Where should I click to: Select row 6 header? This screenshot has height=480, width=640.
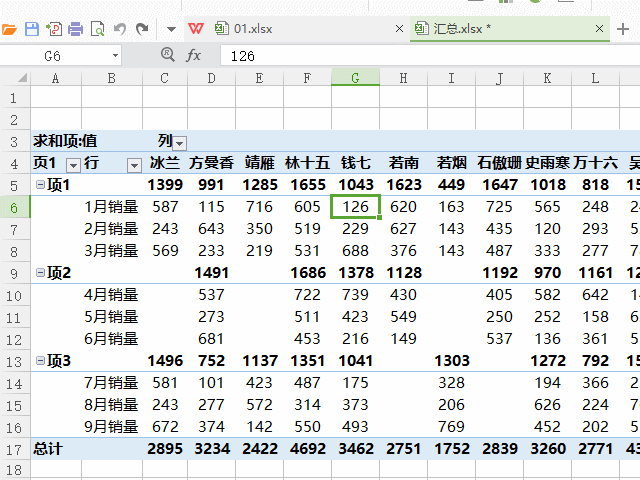14,207
